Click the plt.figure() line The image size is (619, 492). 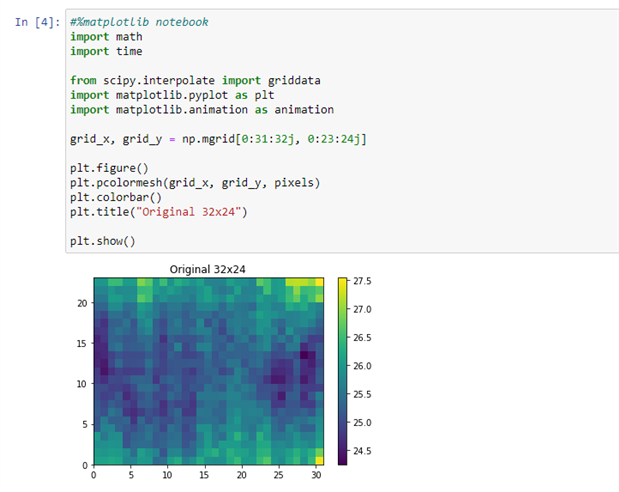[x=109, y=168]
